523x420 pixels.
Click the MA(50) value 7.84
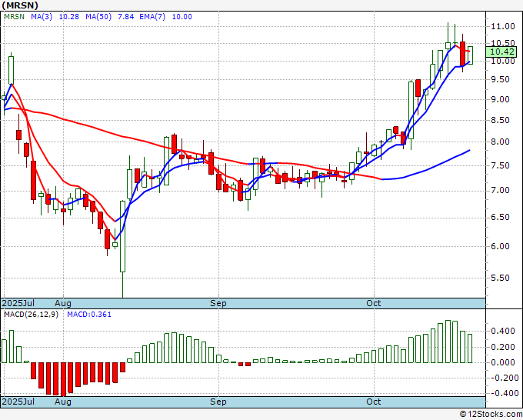click(x=125, y=17)
